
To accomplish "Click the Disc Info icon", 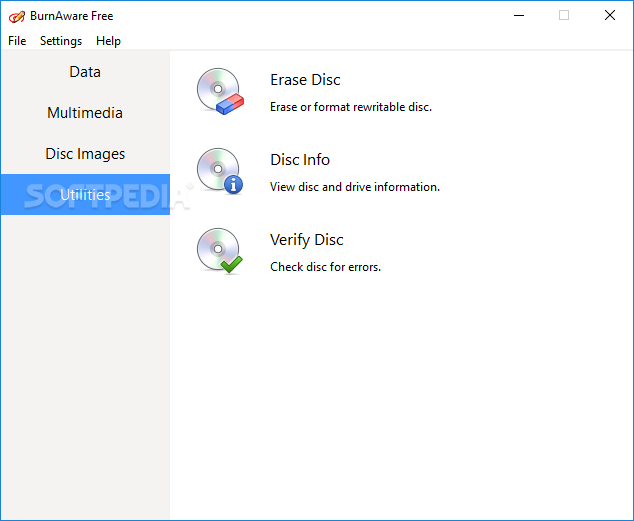I will 220,171.
